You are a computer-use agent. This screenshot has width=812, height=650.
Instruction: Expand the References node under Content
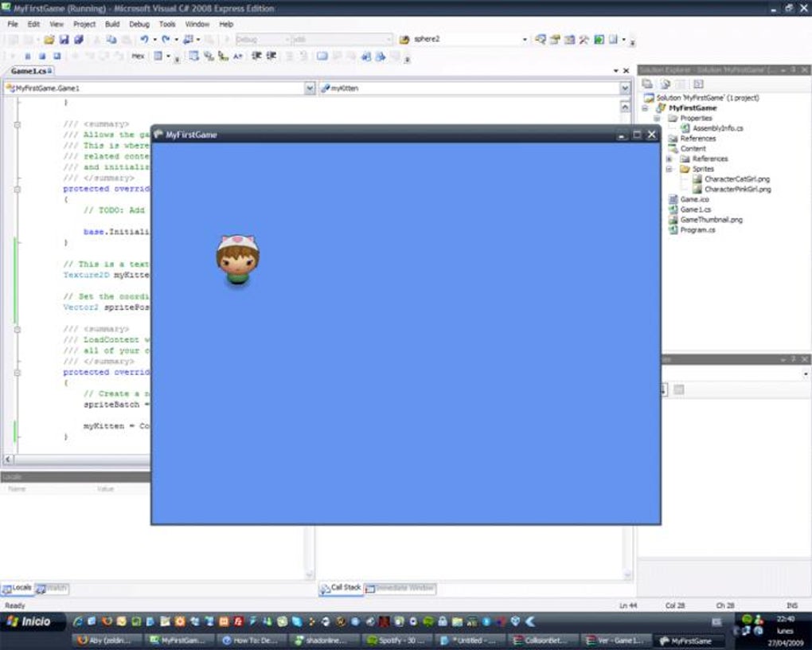pos(670,159)
